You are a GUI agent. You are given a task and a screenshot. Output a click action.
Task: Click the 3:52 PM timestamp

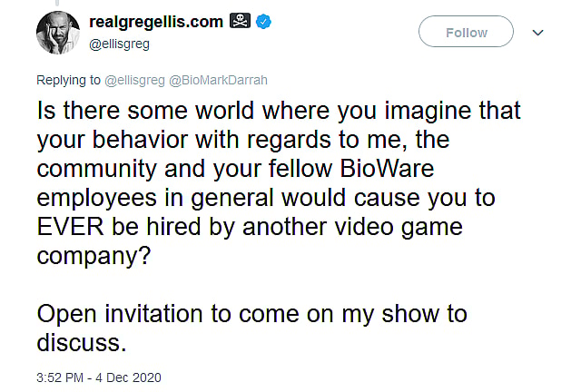point(61,376)
